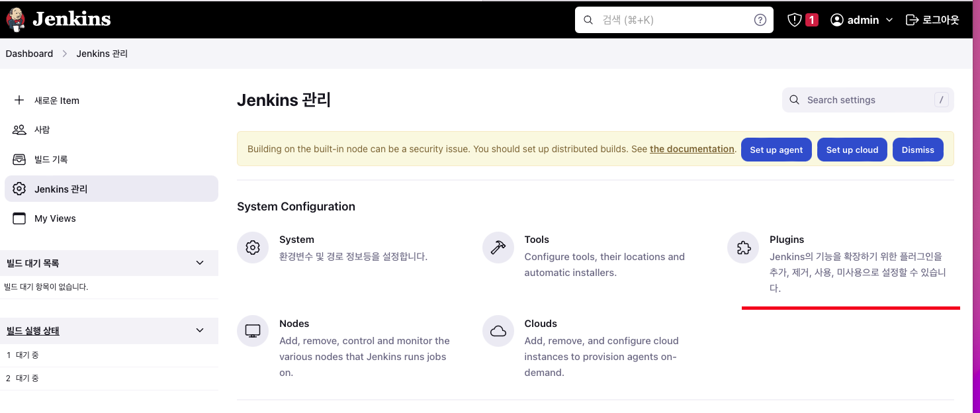
Task: Click the people icon beside 사람
Action: (x=19, y=130)
